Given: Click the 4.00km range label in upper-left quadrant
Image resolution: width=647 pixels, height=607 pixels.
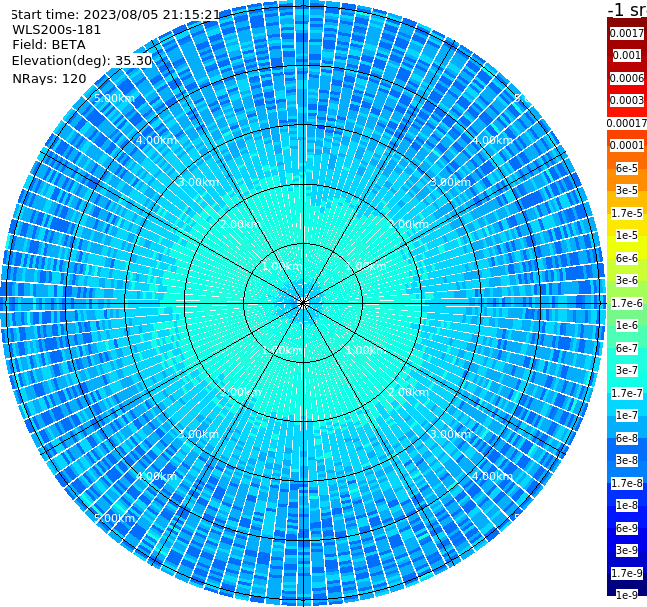Looking at the screenshot, I should (x=156, y=140).
